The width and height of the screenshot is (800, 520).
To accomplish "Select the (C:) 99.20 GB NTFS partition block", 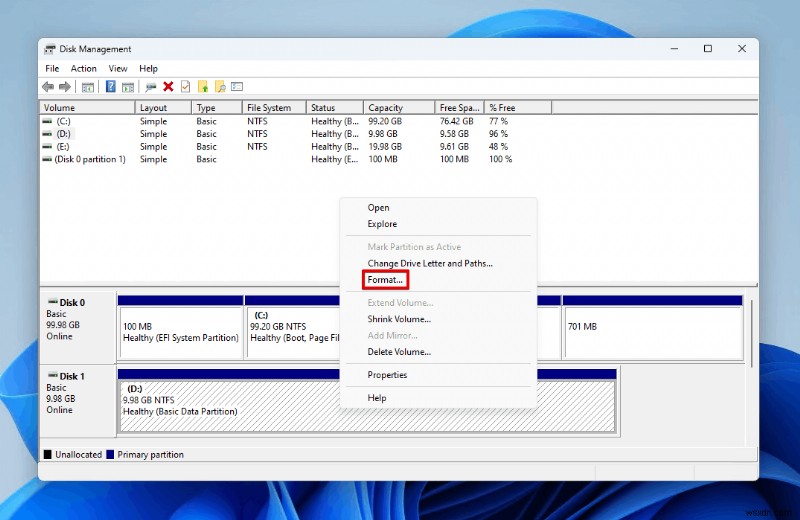I will pos(292,328).
